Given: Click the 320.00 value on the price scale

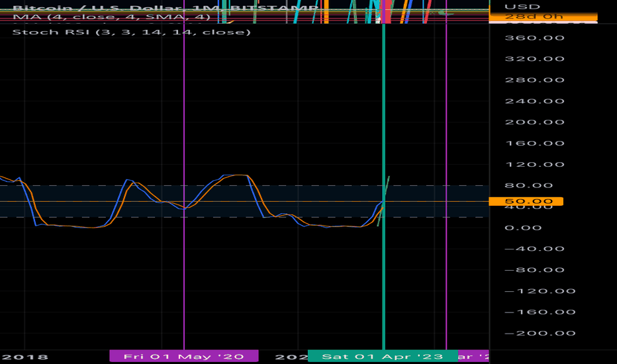Looking at the screenshot, I should [534, 59].
